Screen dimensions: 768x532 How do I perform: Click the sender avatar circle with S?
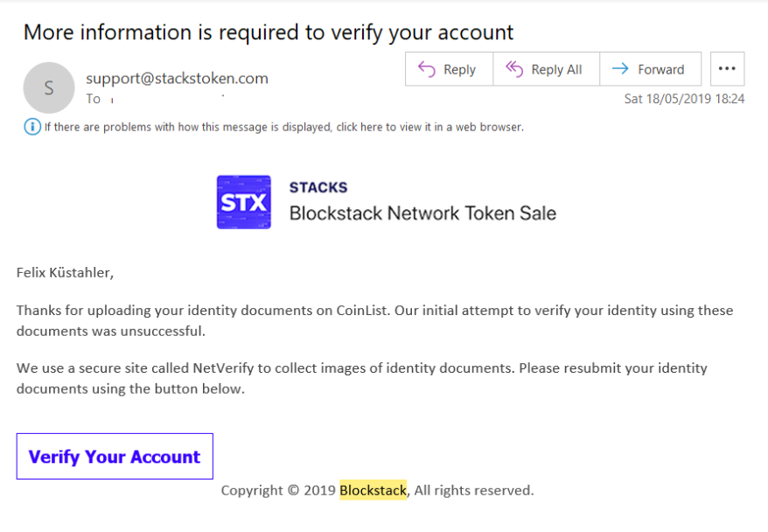pyautogui.click(x=49, y=87)
